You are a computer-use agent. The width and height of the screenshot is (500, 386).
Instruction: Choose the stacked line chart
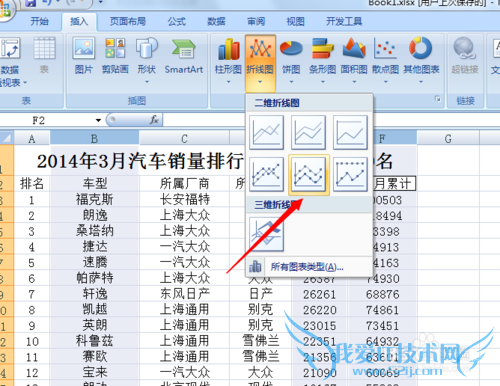click(x=308, y=132)
